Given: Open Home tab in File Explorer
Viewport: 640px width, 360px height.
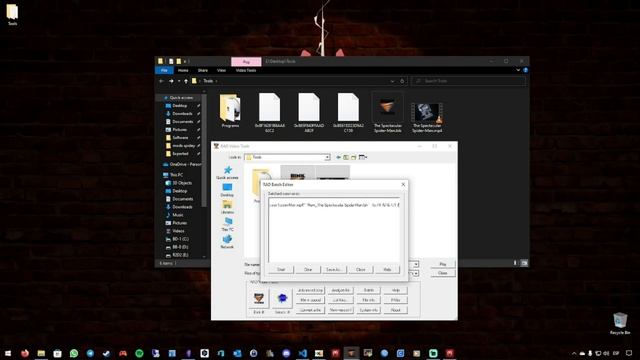Looking at the screenshot, I should pyautogui.click(x=183, y=70).
